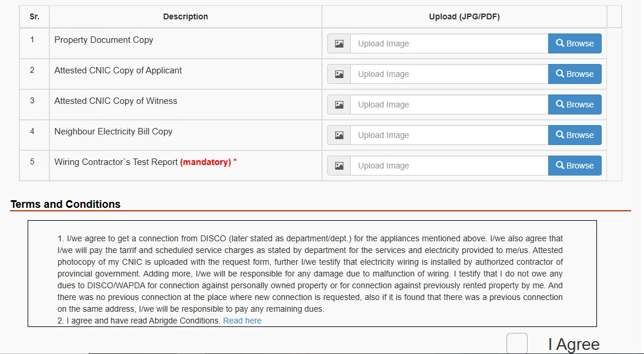Click 'Property Document Copy' description text

(103, 40)
